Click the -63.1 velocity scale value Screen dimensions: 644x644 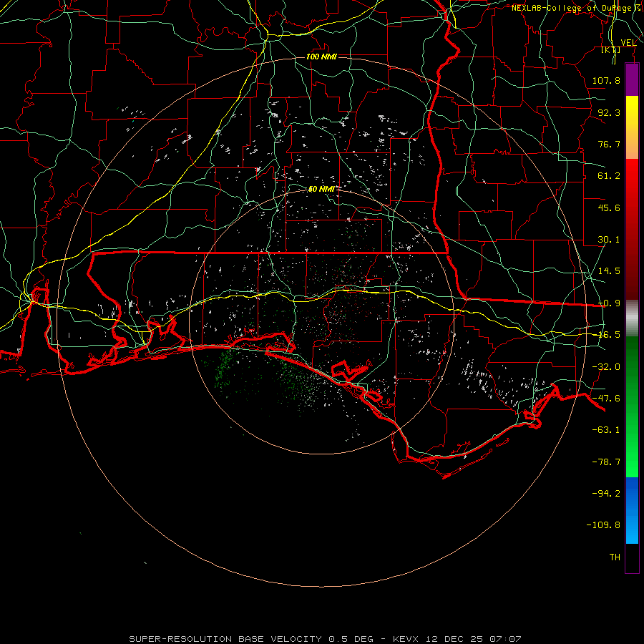tap(606, 430)
